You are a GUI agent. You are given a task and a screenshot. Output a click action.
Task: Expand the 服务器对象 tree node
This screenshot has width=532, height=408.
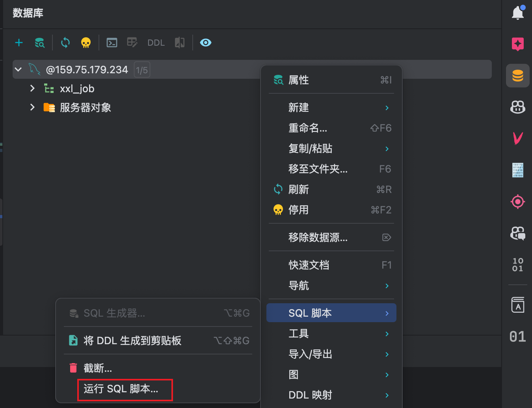tap(32, 107)
